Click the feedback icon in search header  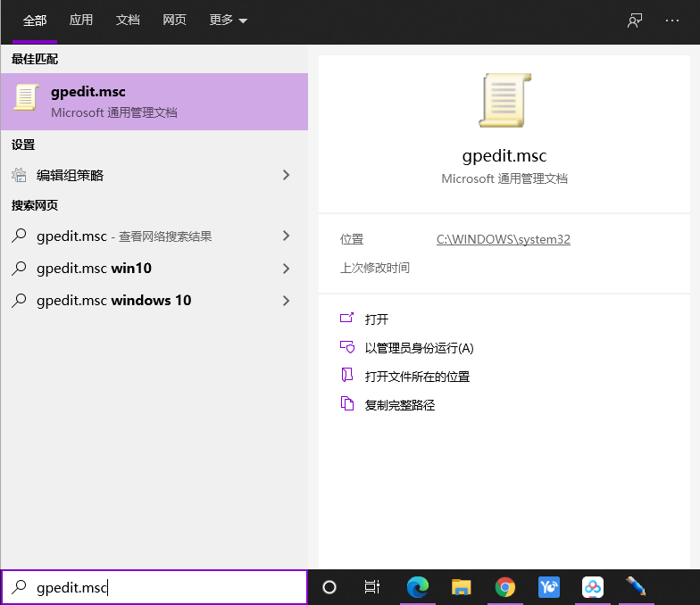pyautogui.click(x=635, y=21)
